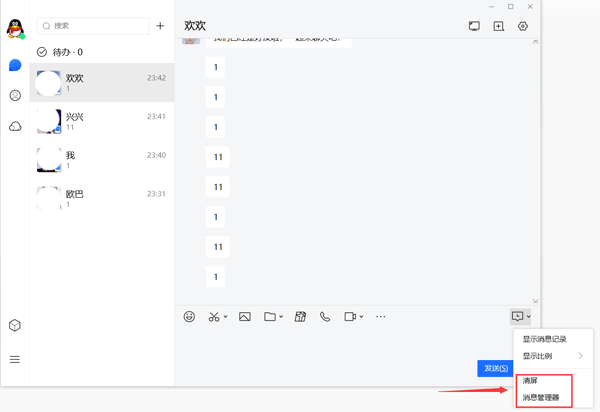This screenshot has height=412, width=600.
Task: Expand the video call dropdown arrow
Action: pyautogui.click(x=361, y=316)
